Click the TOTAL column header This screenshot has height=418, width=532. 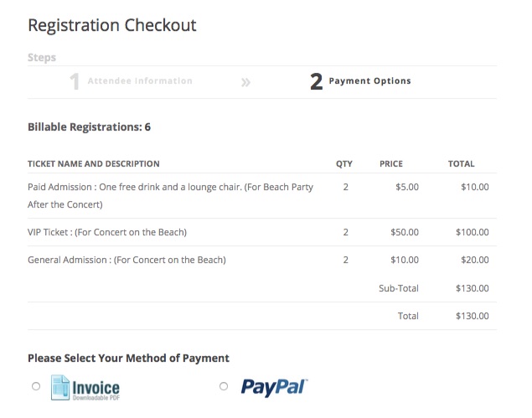point(461,164)
